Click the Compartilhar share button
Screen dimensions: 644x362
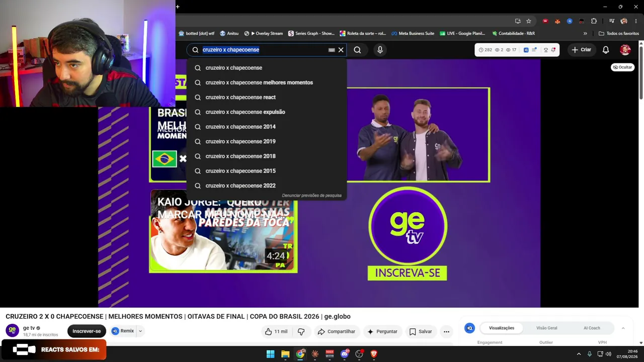[336, 331]
